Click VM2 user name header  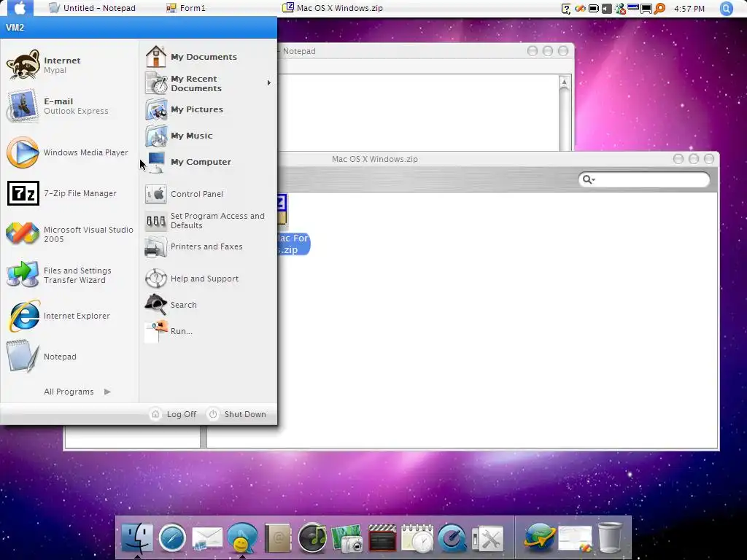click(x=15, y=28)
